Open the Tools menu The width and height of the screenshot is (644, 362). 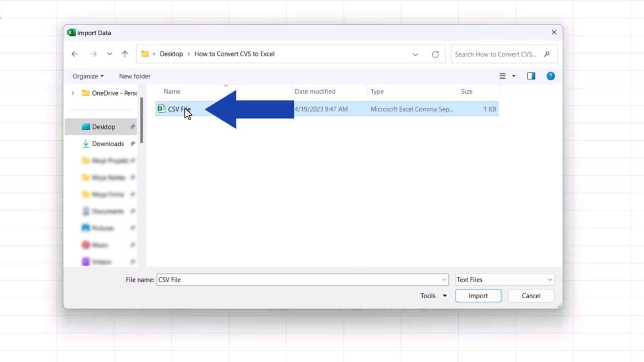[432, 295]
